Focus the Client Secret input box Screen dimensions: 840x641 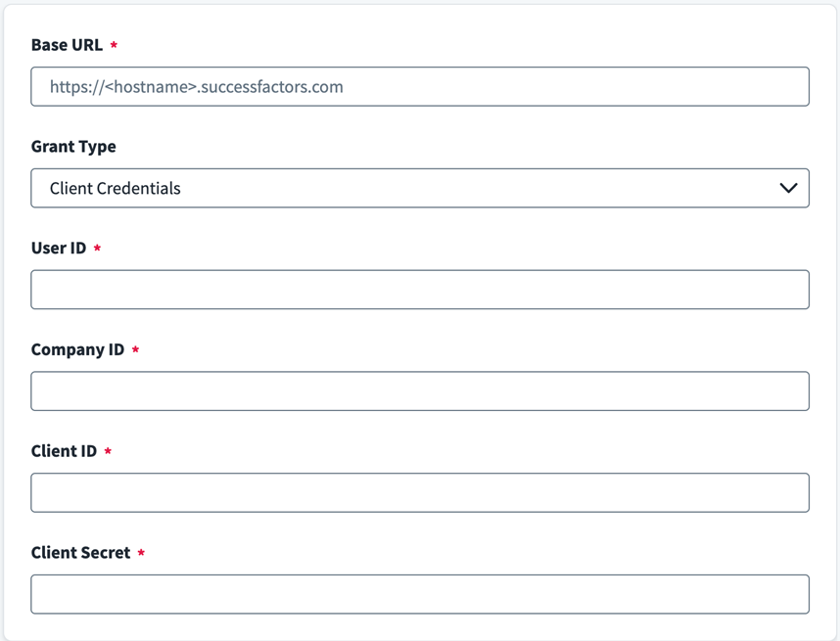[x=419, y=594]
